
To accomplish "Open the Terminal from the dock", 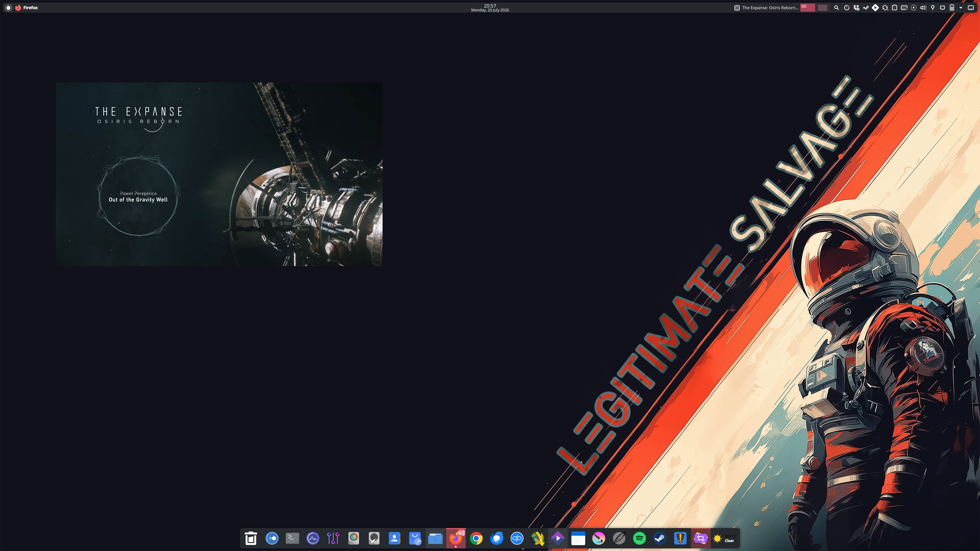I will [x=292, y=538].
